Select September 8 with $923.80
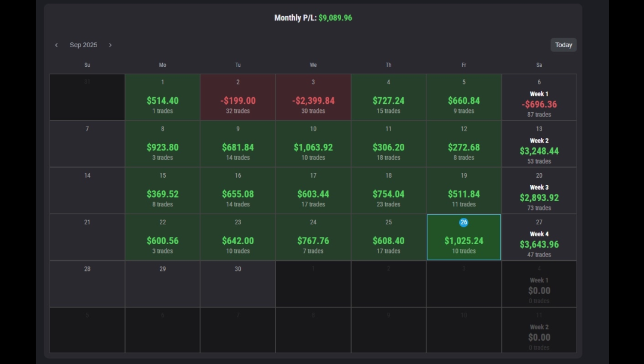 click(x=163, y=144)
